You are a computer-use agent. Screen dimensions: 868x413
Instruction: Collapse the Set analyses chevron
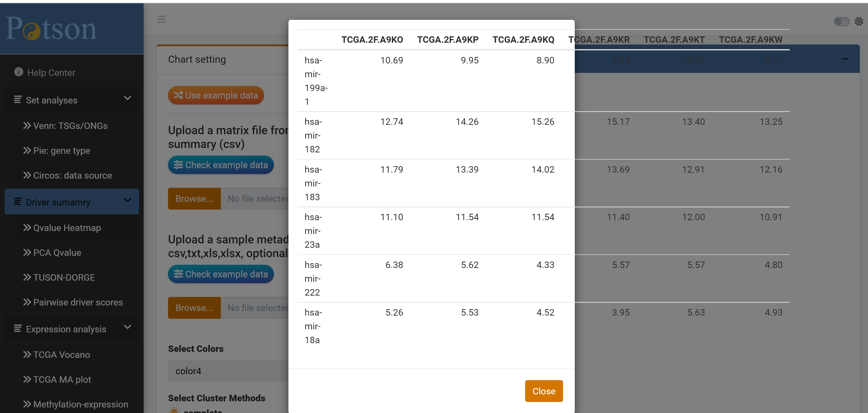(x=127, y=98)
